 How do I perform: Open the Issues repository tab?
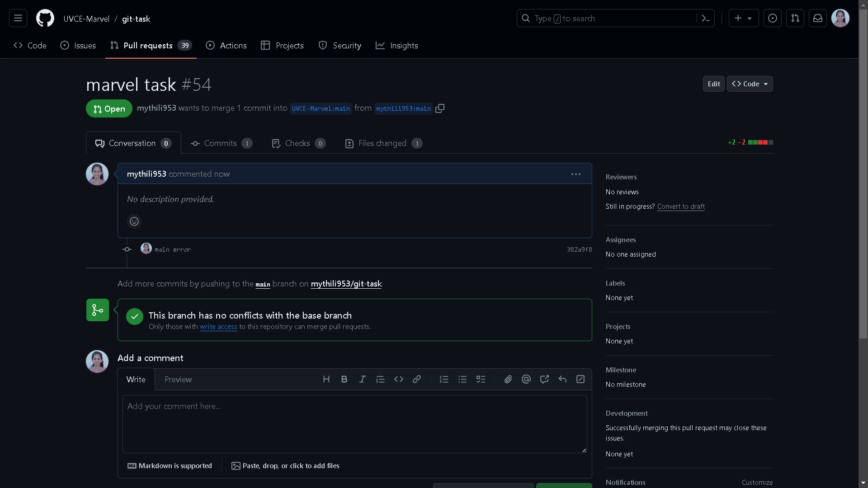(x=78, y=46)
